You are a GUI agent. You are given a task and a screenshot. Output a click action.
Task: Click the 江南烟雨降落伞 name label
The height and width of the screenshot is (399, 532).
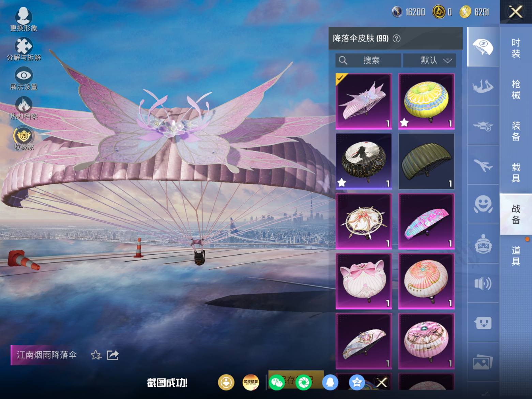(x=47, y=355)
